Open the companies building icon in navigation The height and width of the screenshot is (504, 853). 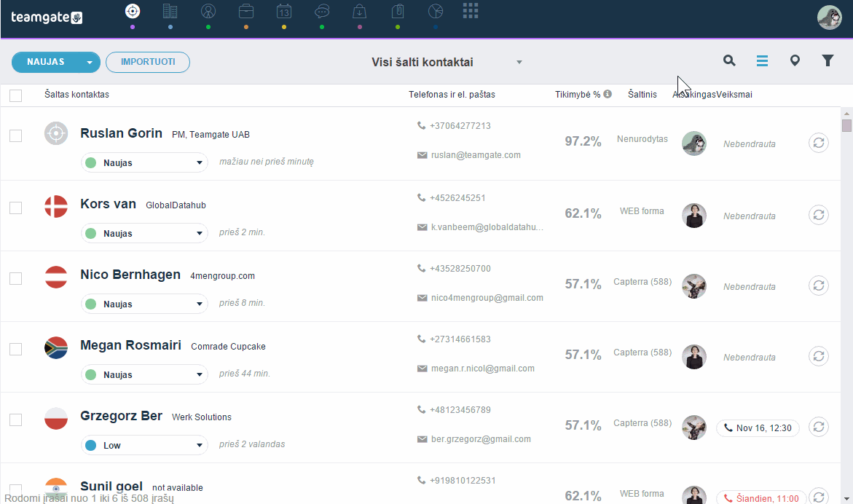coord(170,12)
